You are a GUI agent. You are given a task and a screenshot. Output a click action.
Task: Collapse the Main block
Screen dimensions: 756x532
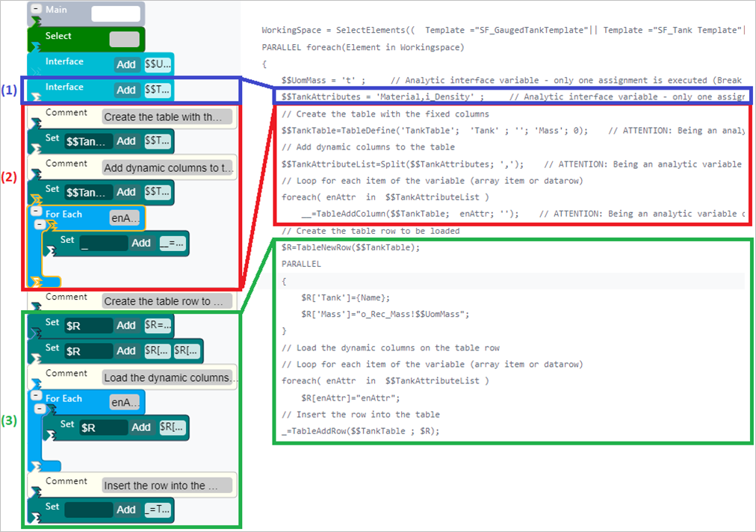point(36,9)
